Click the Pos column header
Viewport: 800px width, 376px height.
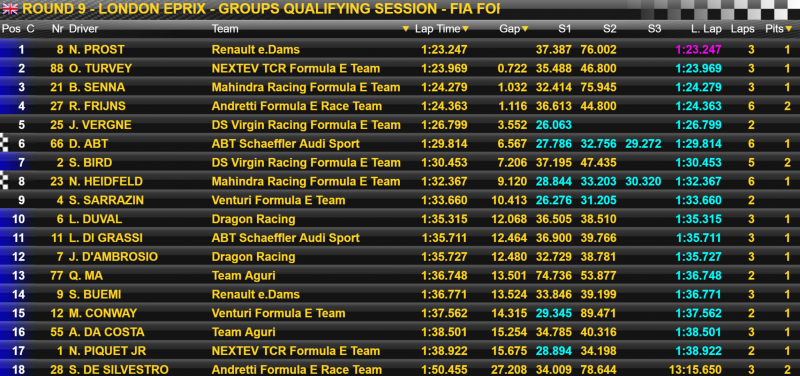point(10,29)
